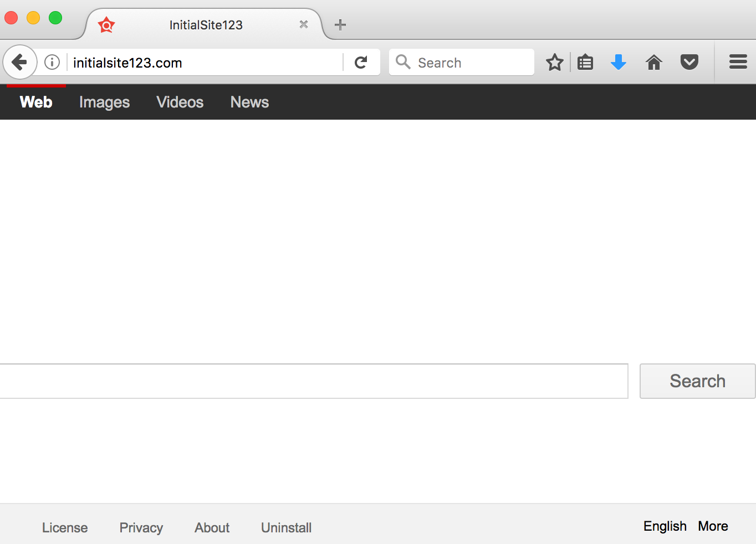Close the InitialSite123 tab
Image resolution: width=756 pixels, height=544 pixels.
[304, 24]
